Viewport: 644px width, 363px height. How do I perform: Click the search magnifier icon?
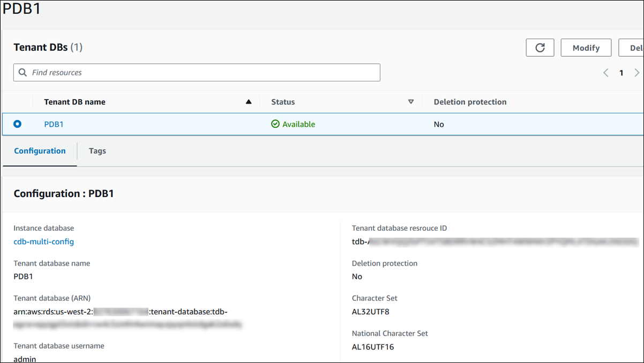tap(23, 72)
